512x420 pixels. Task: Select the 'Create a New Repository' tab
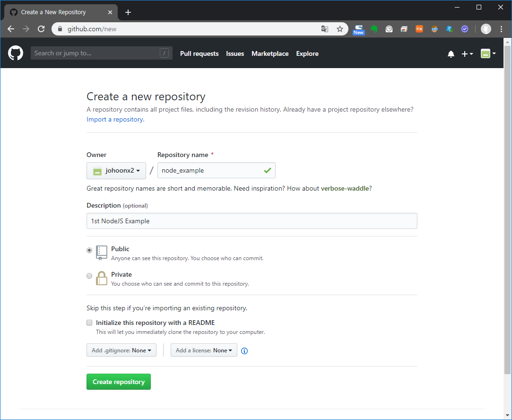[x=61, y=12]
